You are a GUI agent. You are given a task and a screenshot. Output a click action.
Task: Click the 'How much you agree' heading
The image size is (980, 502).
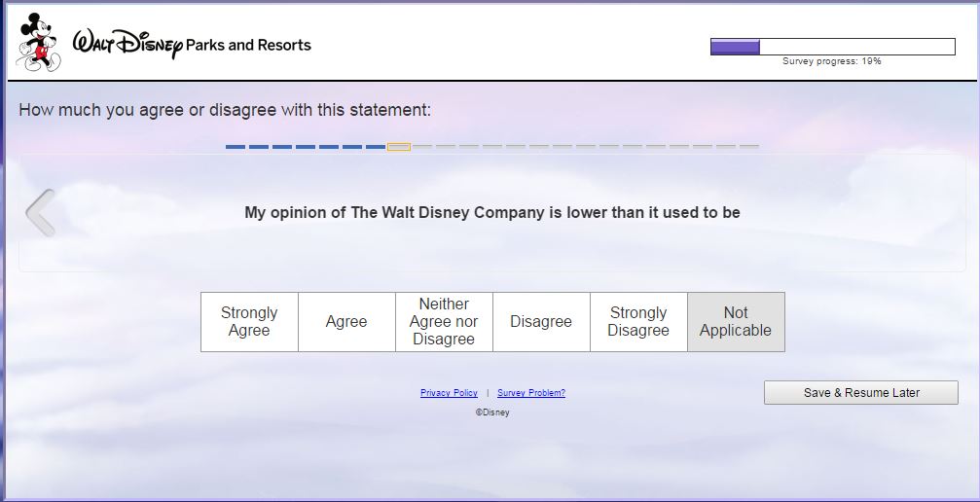pos(225,110)
